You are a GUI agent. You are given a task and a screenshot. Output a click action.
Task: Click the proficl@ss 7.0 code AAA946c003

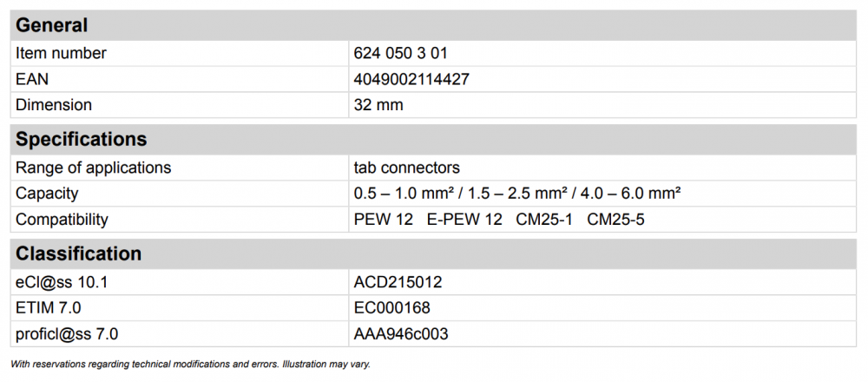pos(401,334)
